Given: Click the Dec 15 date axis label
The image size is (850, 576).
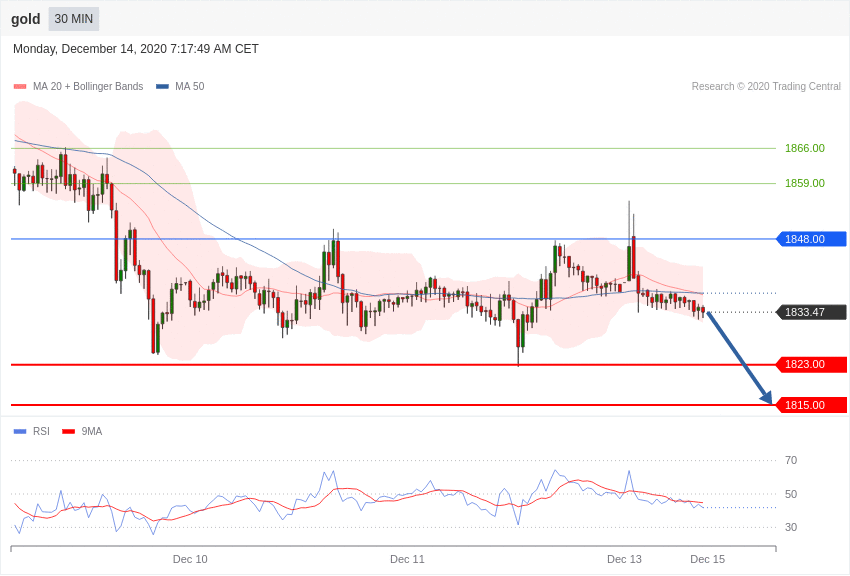Looking at the screenshot, I should tap(707, 559).
